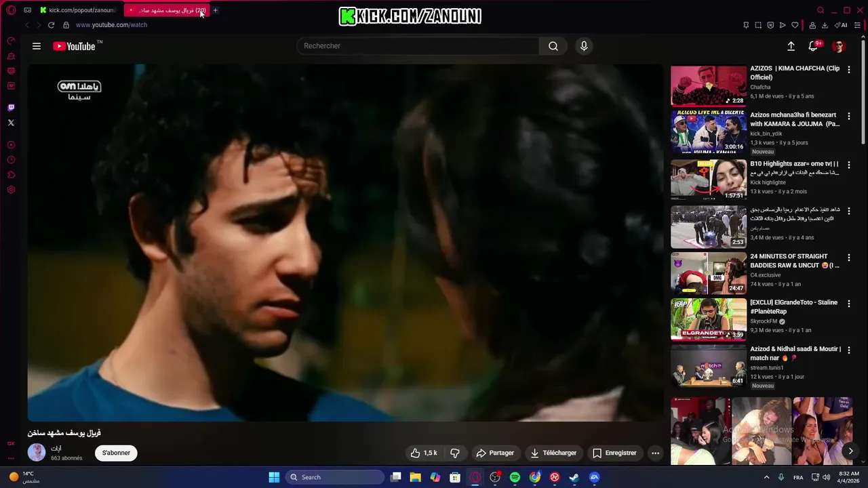Open File Explorer from the taskbar
Viewport: 868px width, 488px height.
click(x=415, y=477)
